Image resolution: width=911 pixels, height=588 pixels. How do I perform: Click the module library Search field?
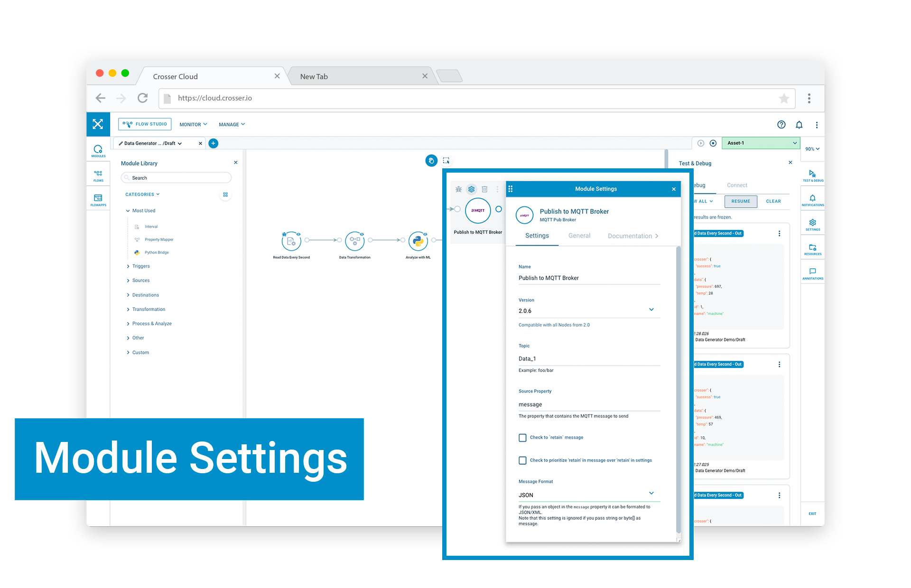(x=177, y=178)
